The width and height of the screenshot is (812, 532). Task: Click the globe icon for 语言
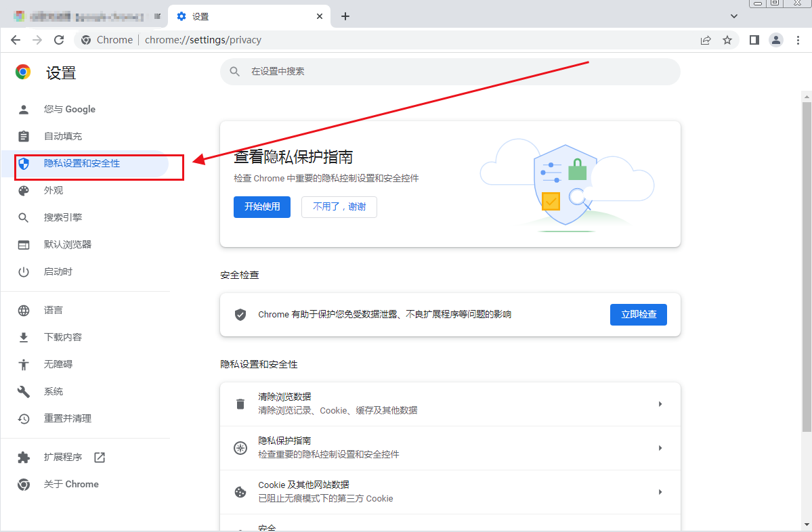[24, 310]
